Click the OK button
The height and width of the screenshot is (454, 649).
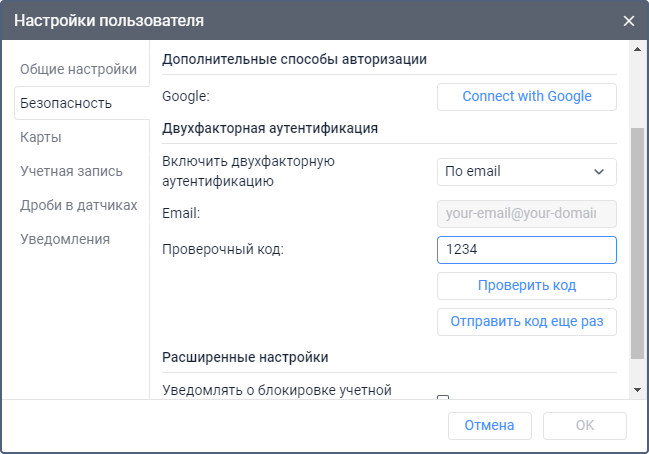pos(584,425)
